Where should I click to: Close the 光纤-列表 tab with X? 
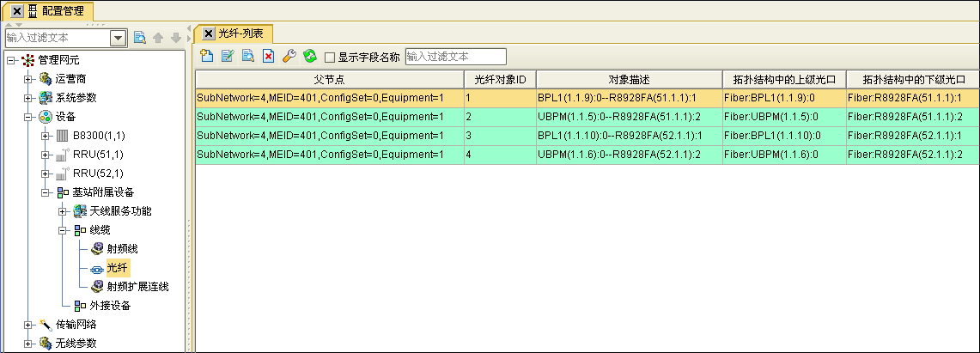[x=209, y=33]
